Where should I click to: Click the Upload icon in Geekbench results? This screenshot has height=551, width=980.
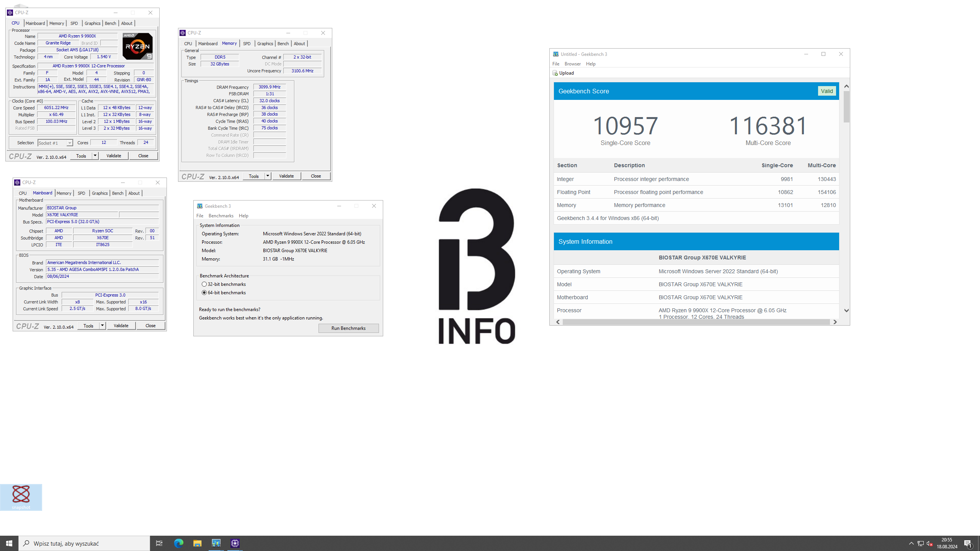(x=555, y=73)
